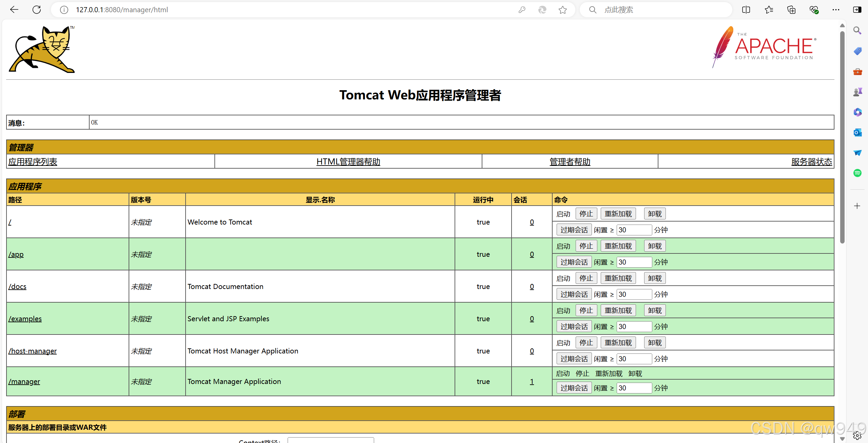Click idle minutes field for root app
Viewport: 868px width, 443px height.
(634, 230)
